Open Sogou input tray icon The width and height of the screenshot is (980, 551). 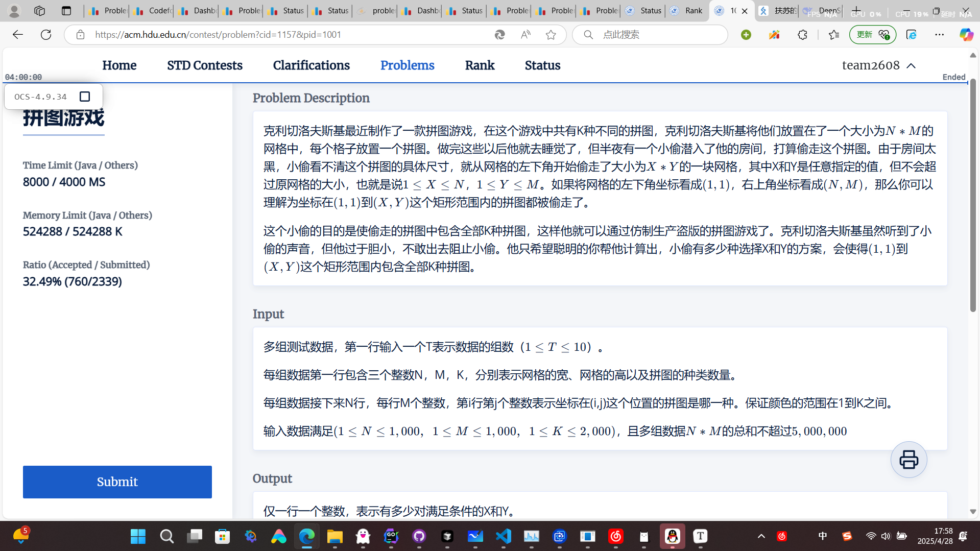(847, 536)
